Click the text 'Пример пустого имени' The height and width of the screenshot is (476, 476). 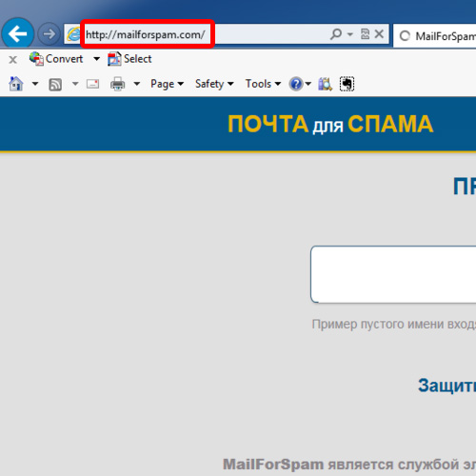click(378, 325)
